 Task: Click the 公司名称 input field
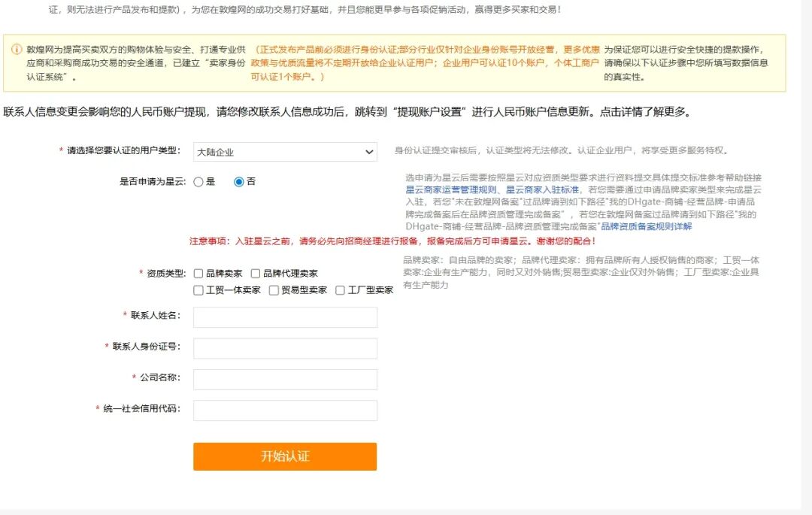tap(286, 379)
